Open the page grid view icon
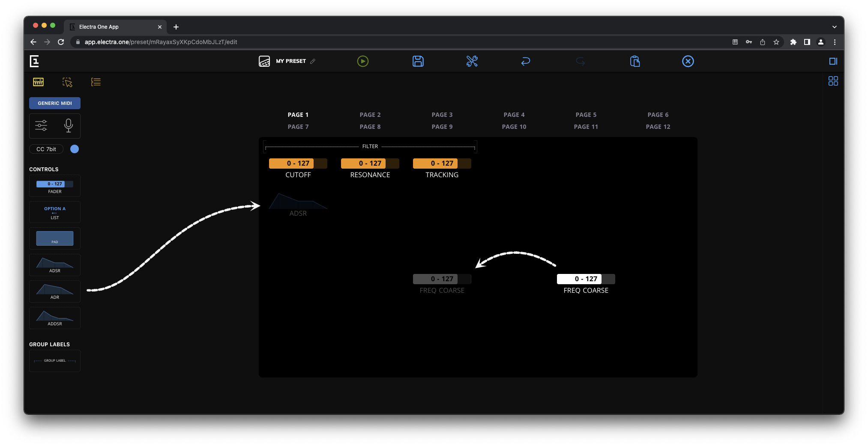Image resolution: width=868 pixels, height=446 pixels. pyautogui.click(x=833, y=81)
